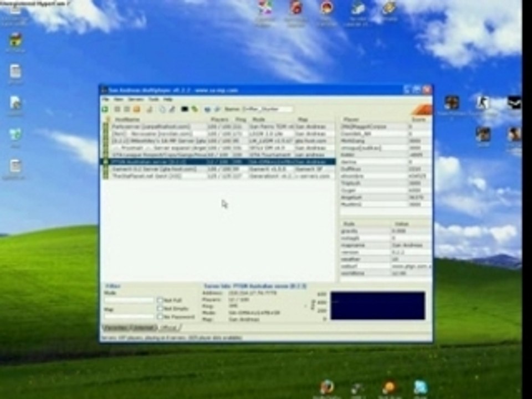The height and width of the screenshot is (399, 532).
Task: Enable the Not Full filter checkbox
Action: (x=160, y=300)
